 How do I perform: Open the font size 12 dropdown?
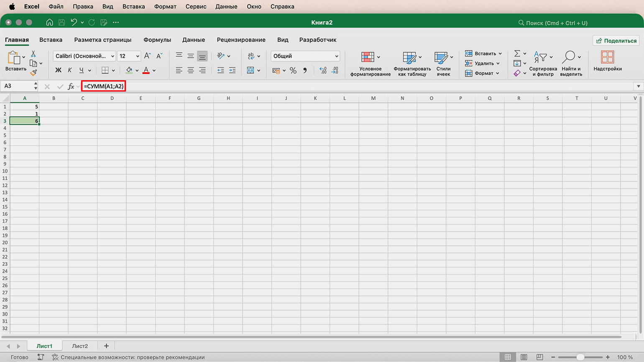coord(129,56)
